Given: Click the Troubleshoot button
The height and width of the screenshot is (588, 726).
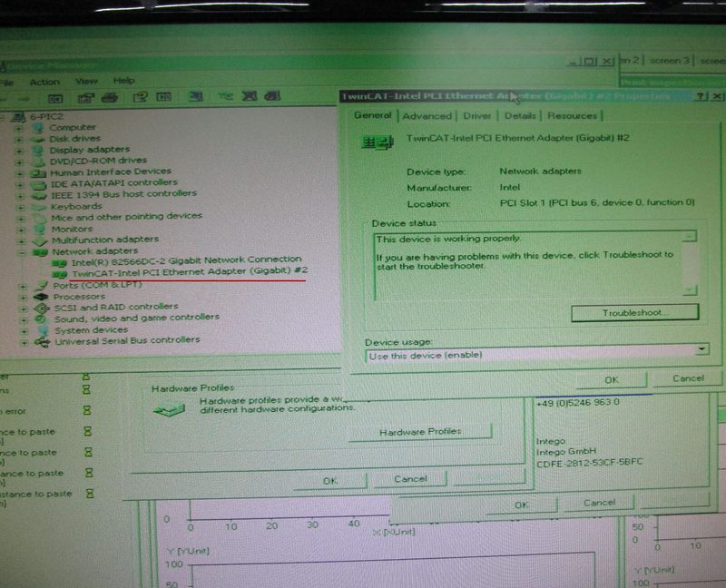Looking at the screenshot, I should pyautogui.click(x=634, y=313).
